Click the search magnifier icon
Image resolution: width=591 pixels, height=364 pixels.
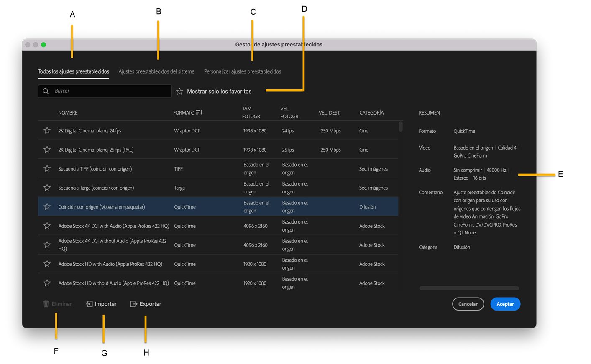tap(46, 91)
